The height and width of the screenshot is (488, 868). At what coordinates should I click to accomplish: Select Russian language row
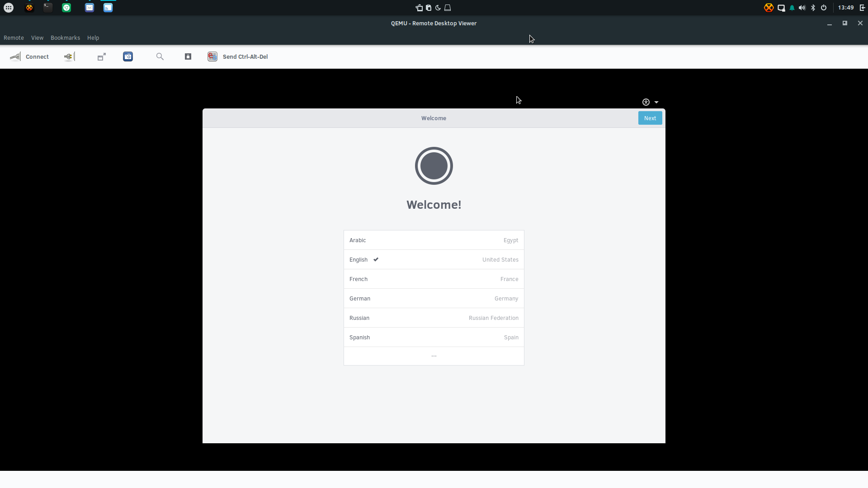(434, 318)
